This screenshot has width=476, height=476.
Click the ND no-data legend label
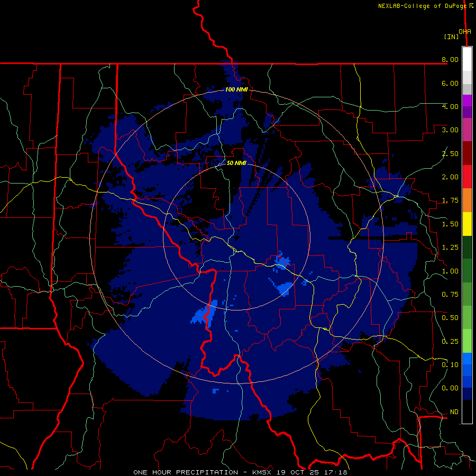454,412
